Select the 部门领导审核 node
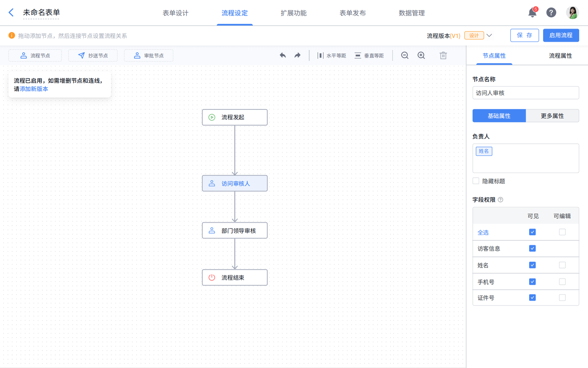This screenshot has width=588, height=368. (x=235, y=230)
